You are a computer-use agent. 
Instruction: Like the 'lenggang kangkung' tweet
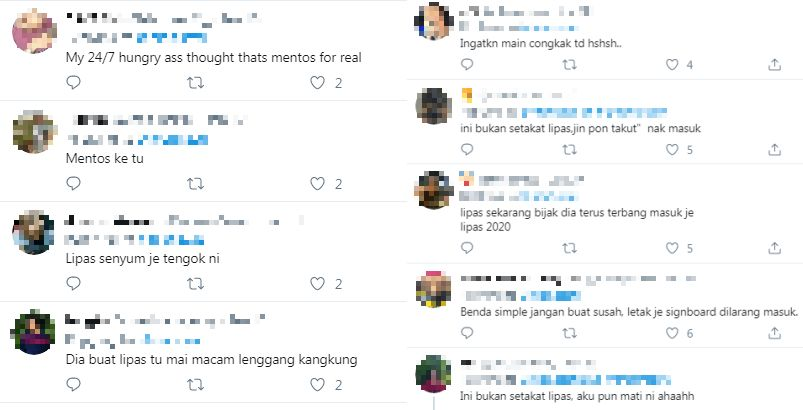pyautogui.click(x=318, y=384)
